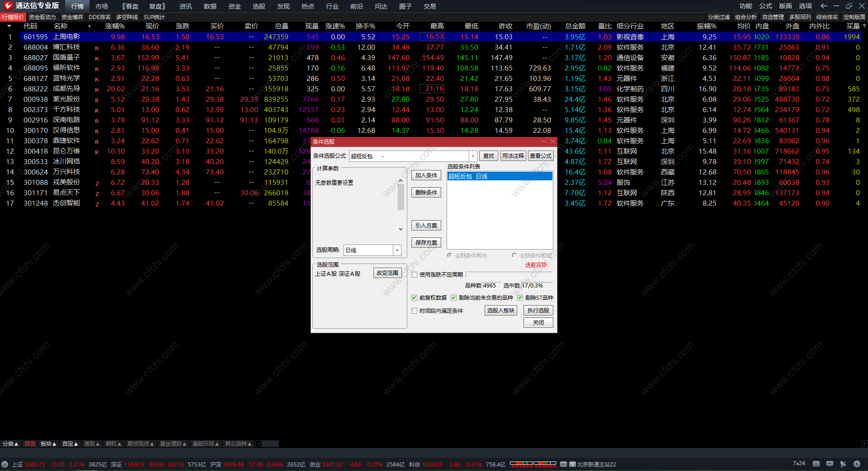This screenshot has height=471, width=868.
Task: Click the red-green market indicator bars
Action: tap(533, 464)
